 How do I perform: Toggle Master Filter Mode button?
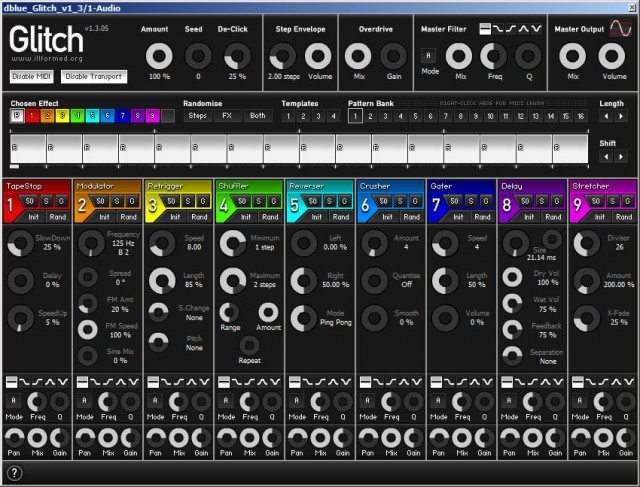429,56
